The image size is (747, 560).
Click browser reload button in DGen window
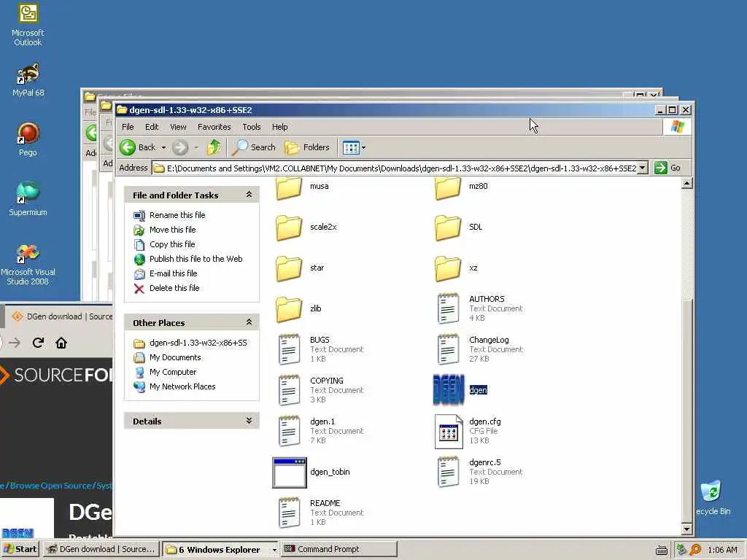pos(39,343)
